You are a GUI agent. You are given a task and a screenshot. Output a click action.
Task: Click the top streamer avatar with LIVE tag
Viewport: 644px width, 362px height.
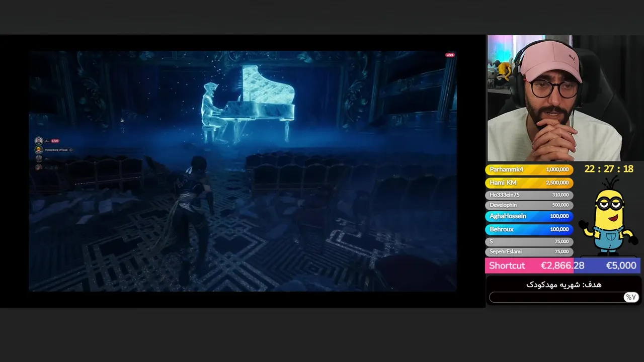click(39, 141)
